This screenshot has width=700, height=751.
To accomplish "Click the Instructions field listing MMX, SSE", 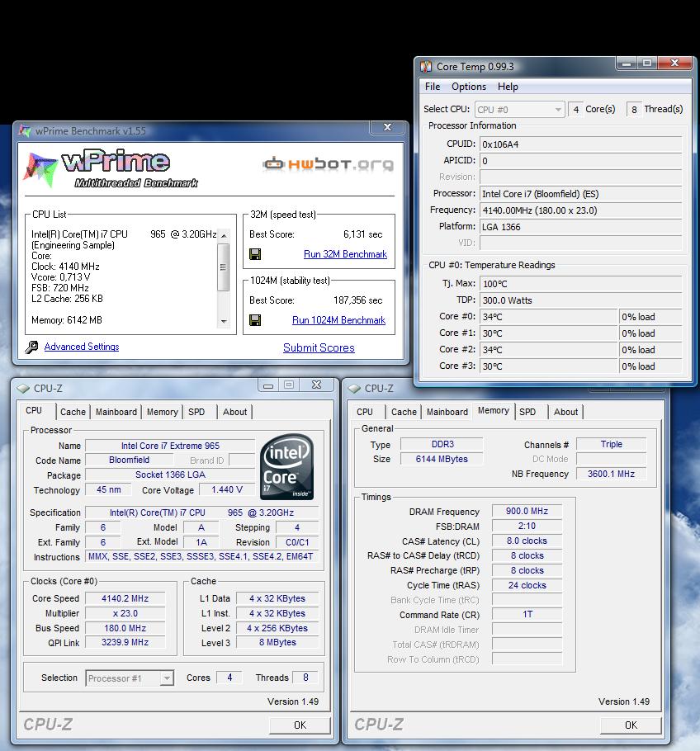I will click(201, 556).
